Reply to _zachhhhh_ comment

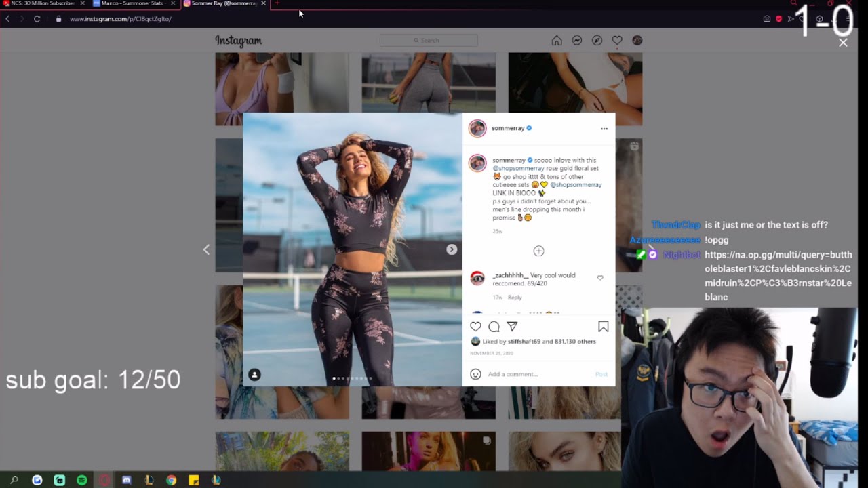[x=515, y=298]
